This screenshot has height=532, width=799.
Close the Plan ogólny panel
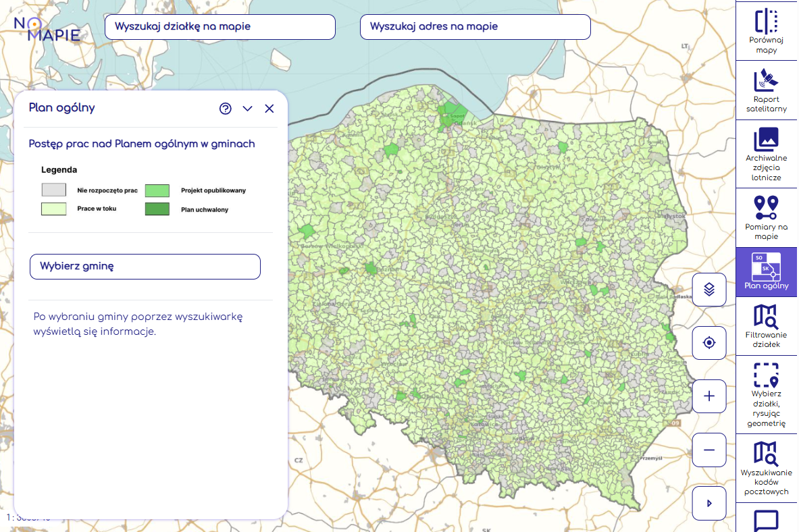pos(269,109)
